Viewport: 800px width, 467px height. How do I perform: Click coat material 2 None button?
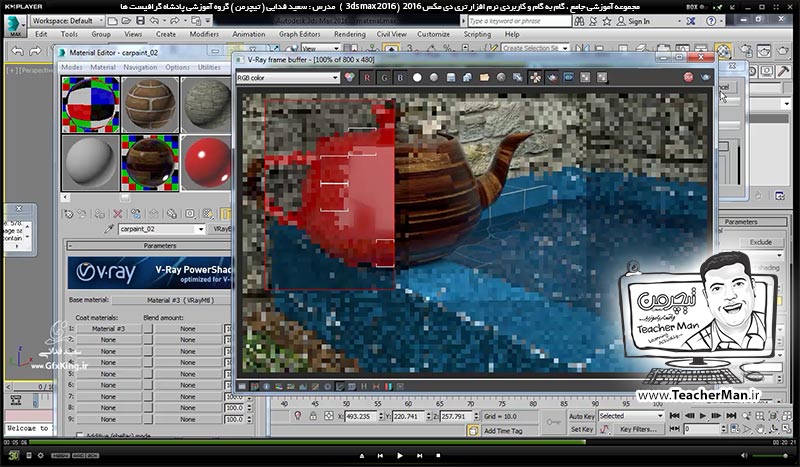pyautogui.click(x=108, y=340)
